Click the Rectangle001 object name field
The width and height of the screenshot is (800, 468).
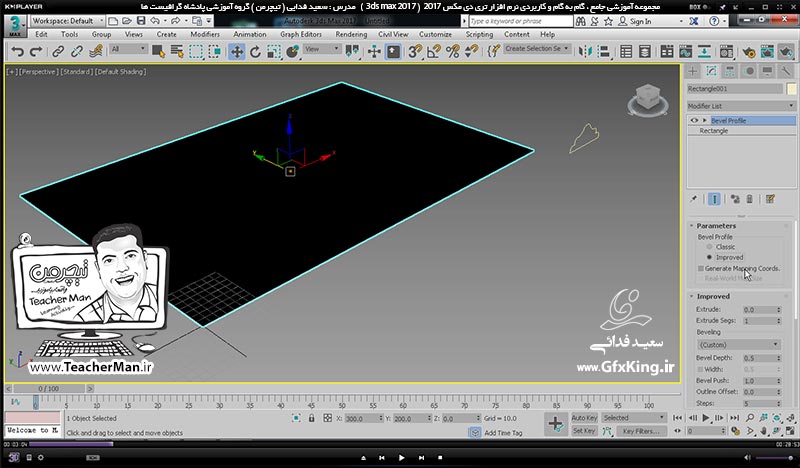coord(734,89)
